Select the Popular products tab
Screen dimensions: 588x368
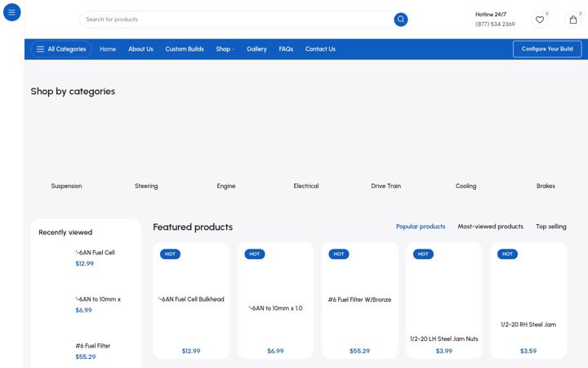421,227
